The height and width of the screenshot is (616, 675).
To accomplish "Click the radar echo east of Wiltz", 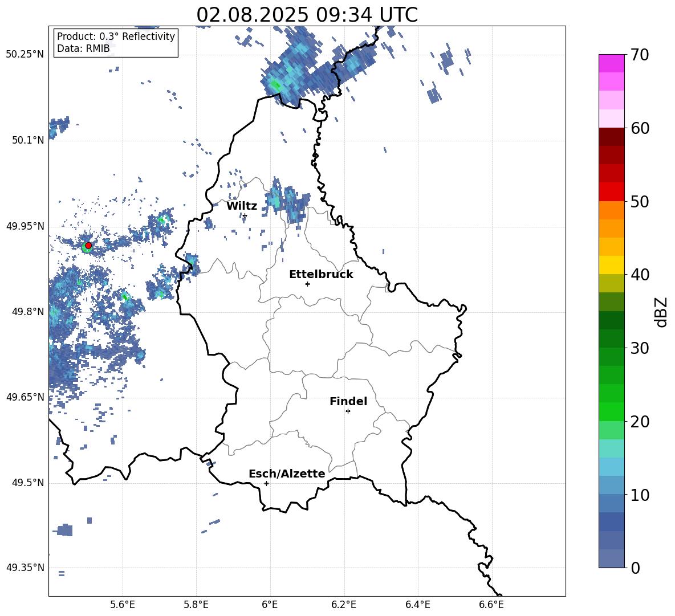I will pyautogui.click(x=286, y=200).
